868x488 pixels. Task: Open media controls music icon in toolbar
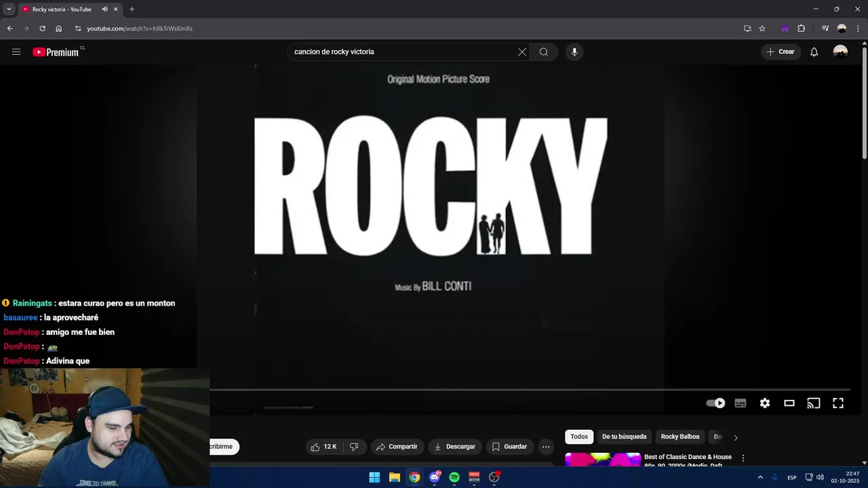pyautogui.click(x=825, y=28)
